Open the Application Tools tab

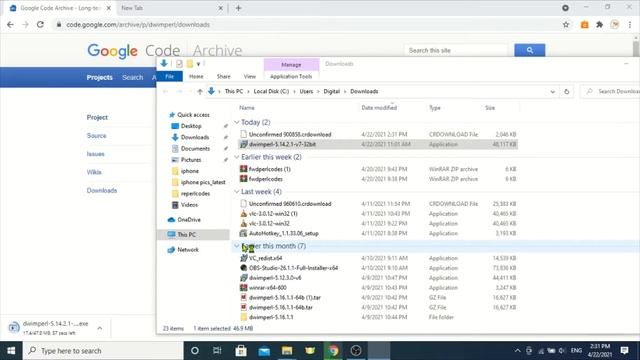click(291, 76)
